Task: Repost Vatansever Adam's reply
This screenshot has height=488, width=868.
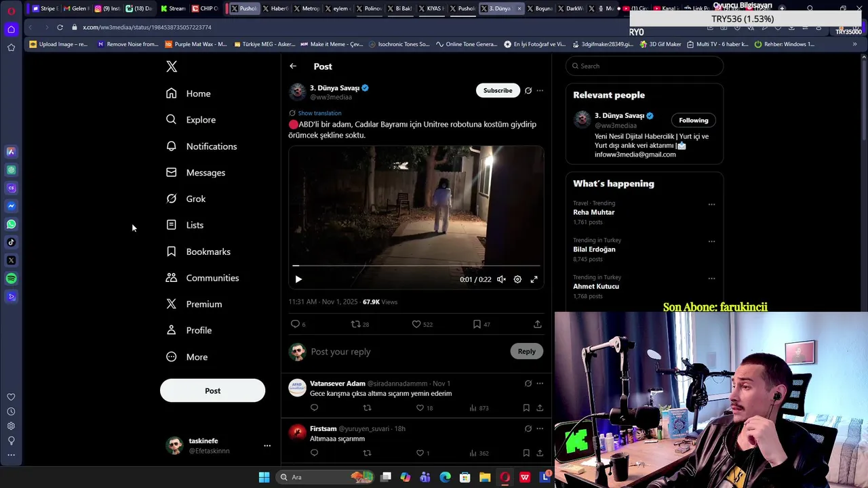Action: coord(367,408)
